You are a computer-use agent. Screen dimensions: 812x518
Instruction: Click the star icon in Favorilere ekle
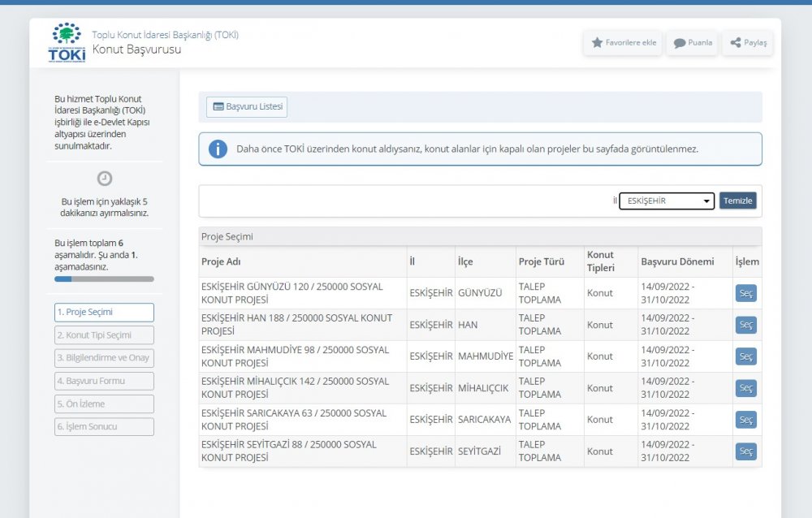tap(597, 42)
